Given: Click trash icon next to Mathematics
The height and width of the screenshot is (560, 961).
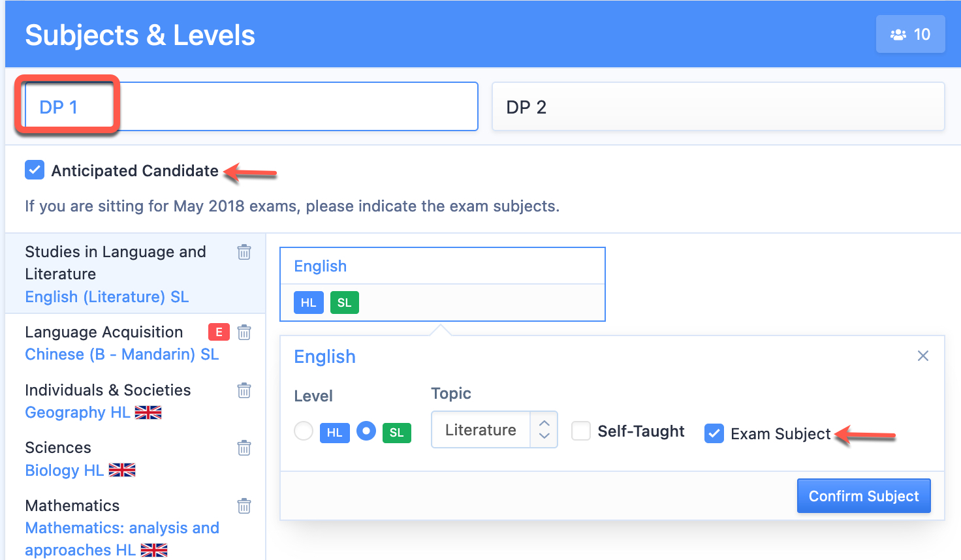Looking at the screenshot, I should 244,506.
